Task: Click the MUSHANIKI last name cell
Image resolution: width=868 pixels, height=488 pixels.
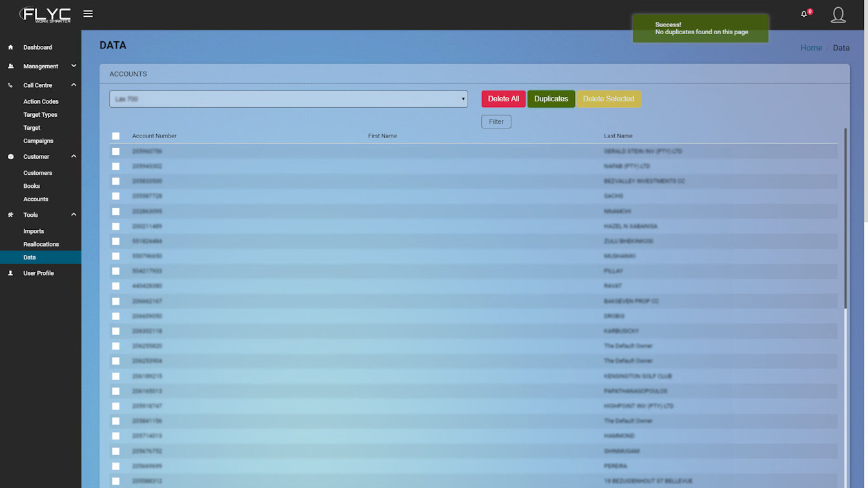Action: point(620,256)
